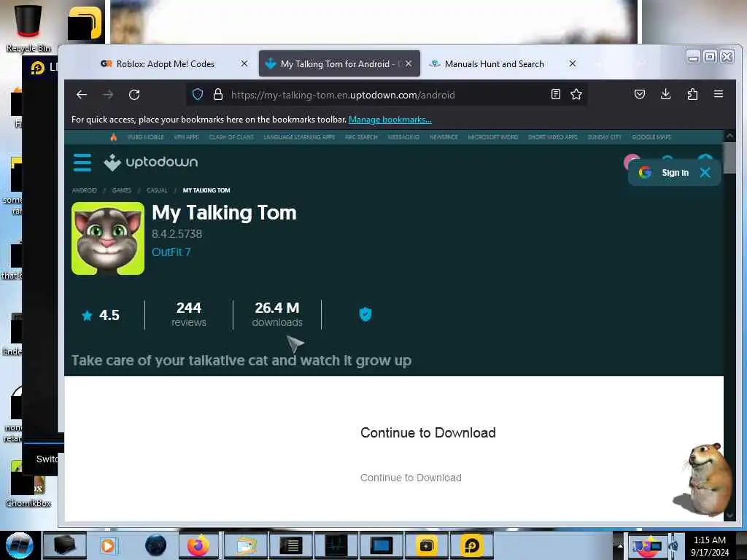Open PUBG MOBILE in top bar
This screenshot has width=747, height=560.
146,137
